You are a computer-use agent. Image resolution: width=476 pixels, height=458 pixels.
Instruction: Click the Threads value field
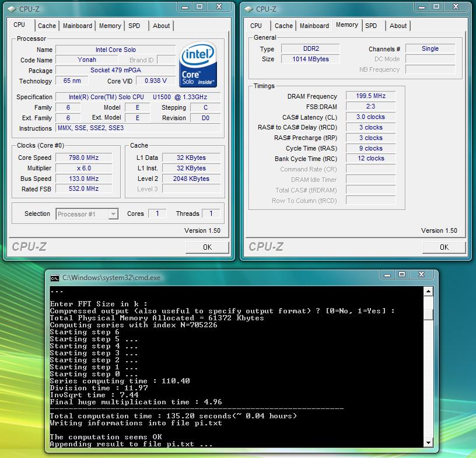pos(211,214)
